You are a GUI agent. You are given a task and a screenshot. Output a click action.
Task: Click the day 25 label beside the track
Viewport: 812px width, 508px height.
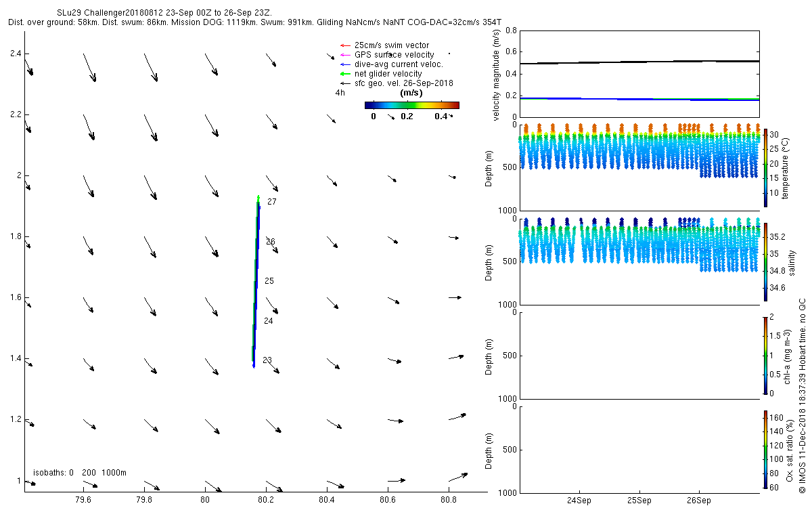pos(269,281)
